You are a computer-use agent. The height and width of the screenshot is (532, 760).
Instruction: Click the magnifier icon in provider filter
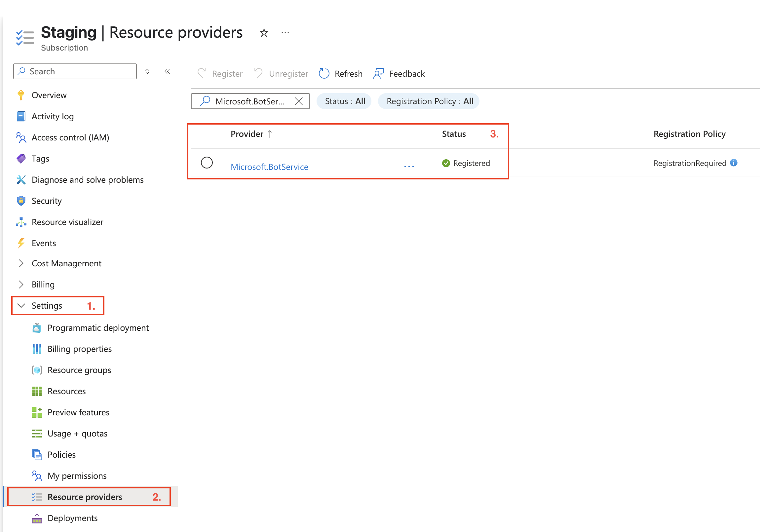[205, 101]
